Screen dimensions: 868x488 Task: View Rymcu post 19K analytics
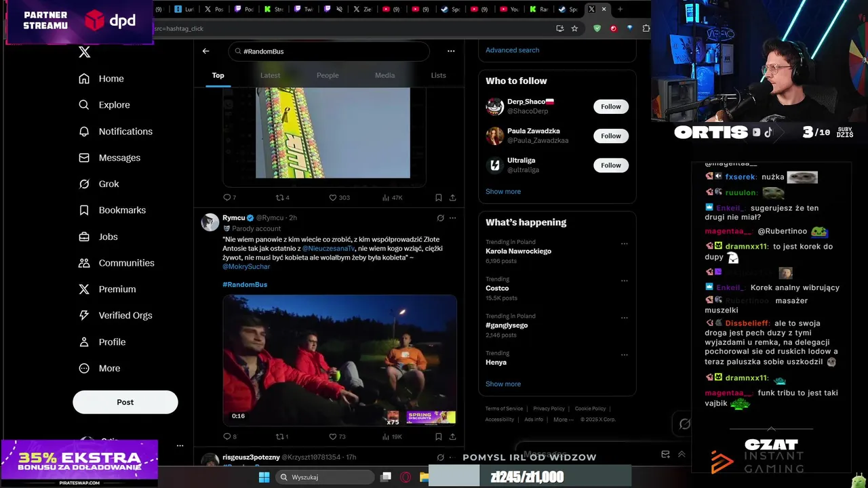click(x=392, y=436)
